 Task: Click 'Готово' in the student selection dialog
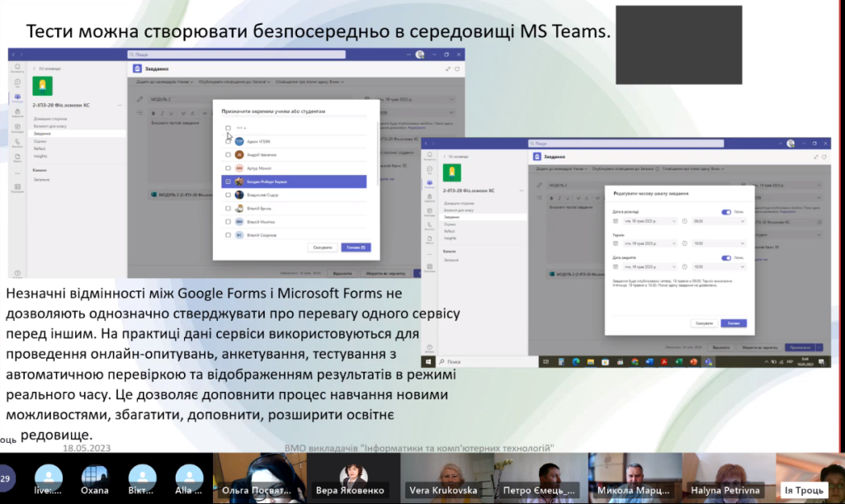click(x=356, y=247)
